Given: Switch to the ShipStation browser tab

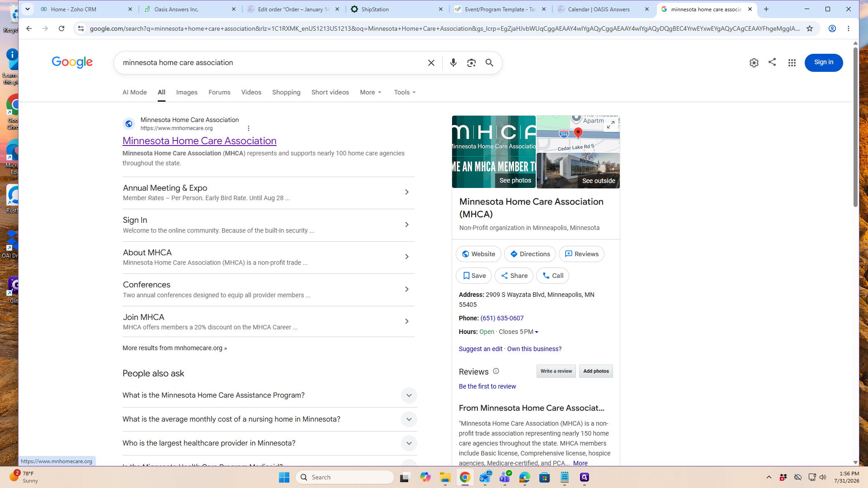Looking at the screenshot, I should point(397,9).
